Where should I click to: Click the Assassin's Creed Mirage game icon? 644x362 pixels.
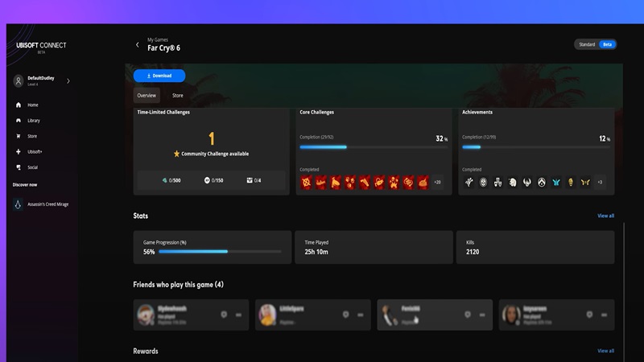(19, 204)
